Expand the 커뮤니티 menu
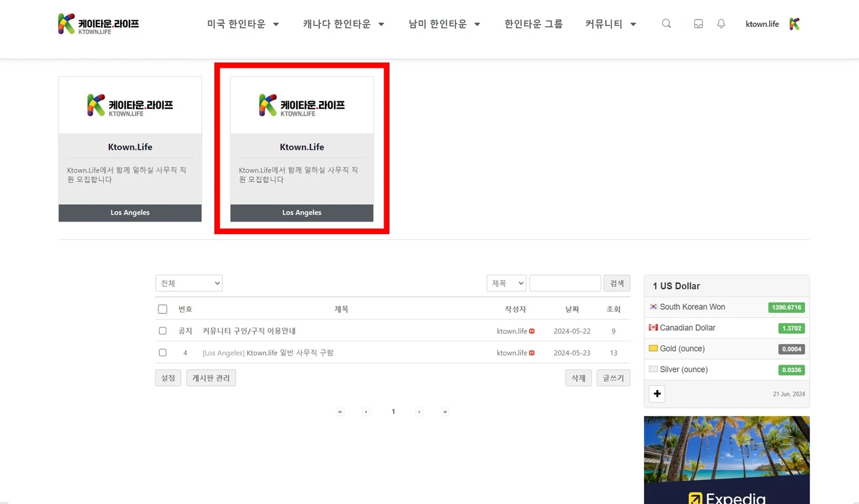The height and width of the screenshot is (504, 859). click(x=610, y=24)
